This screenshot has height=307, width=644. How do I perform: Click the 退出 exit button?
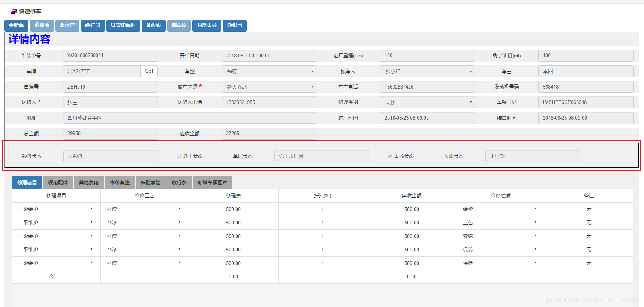point(235,26)
